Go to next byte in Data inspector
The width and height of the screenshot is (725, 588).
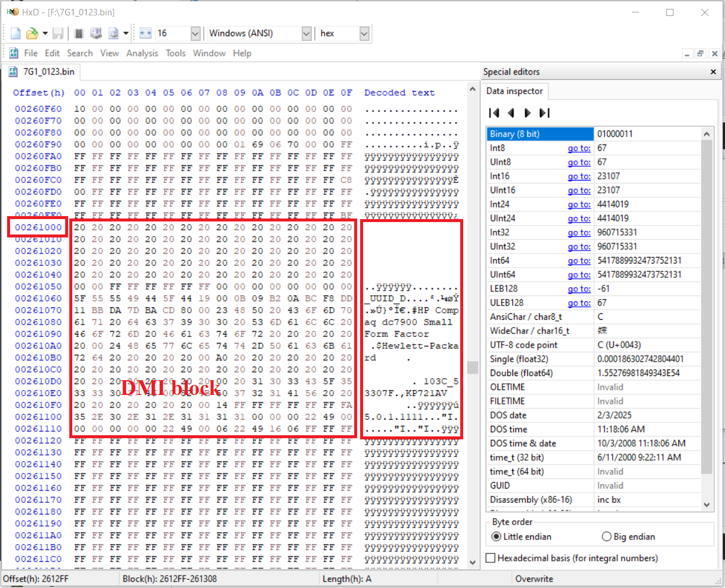click(x=527, y=113)
